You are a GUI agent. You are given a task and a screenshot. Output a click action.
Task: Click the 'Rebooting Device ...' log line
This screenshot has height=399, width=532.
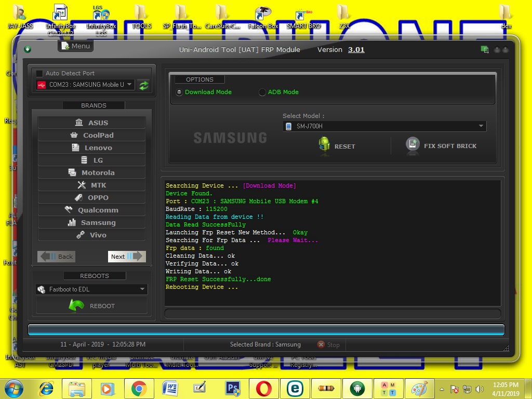[202, 287]
